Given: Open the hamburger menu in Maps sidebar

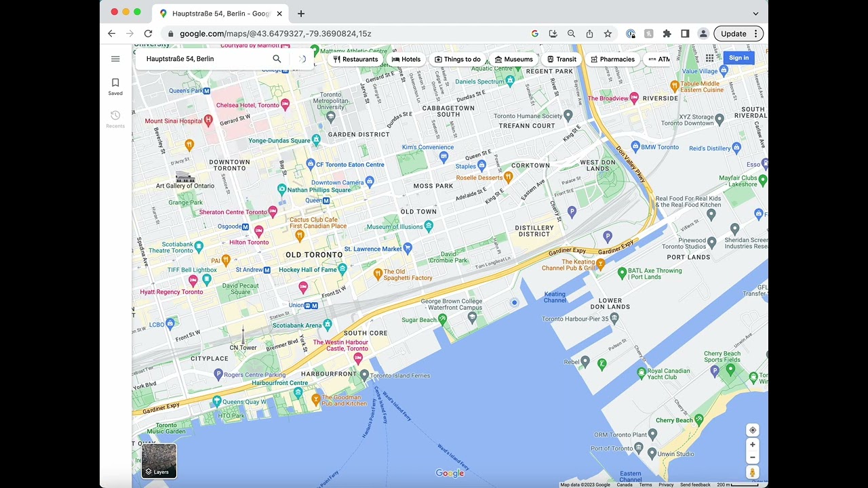Looking at the screenshot, I should click(115, 59).
